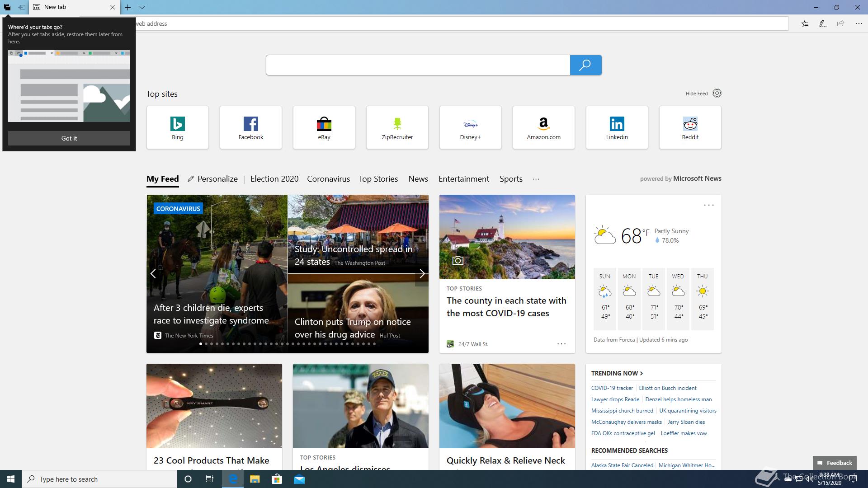
Task: Open the Linkedin top site tile
Action: point(617,127)
